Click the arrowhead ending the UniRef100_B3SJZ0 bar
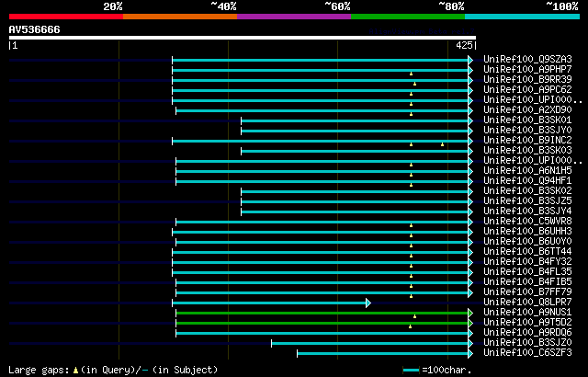 click(x=470, y=343)
